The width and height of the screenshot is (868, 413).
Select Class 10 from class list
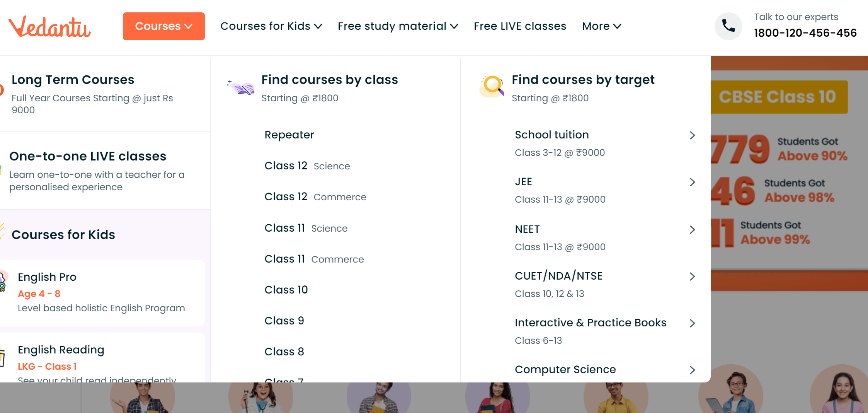(286, 290)
